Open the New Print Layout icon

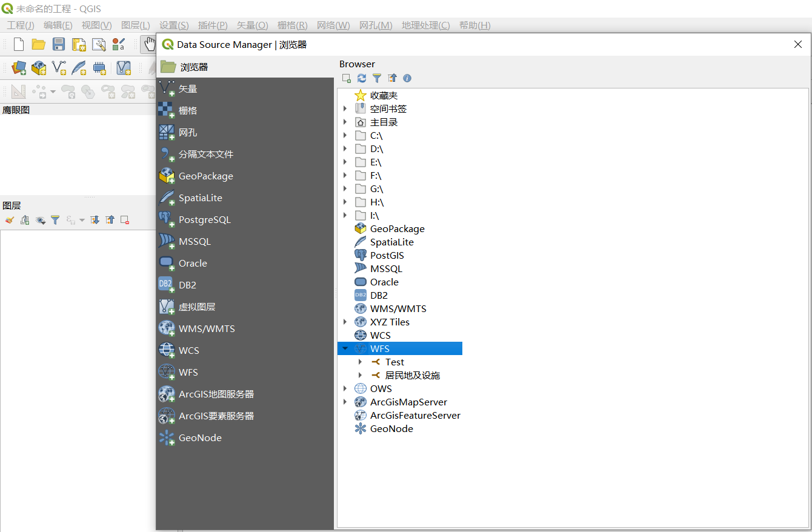pos(79,44)
